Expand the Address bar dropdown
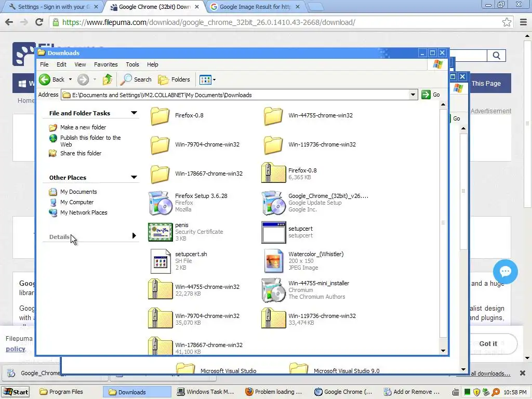532x399 pixels. (x=413, y=95)
